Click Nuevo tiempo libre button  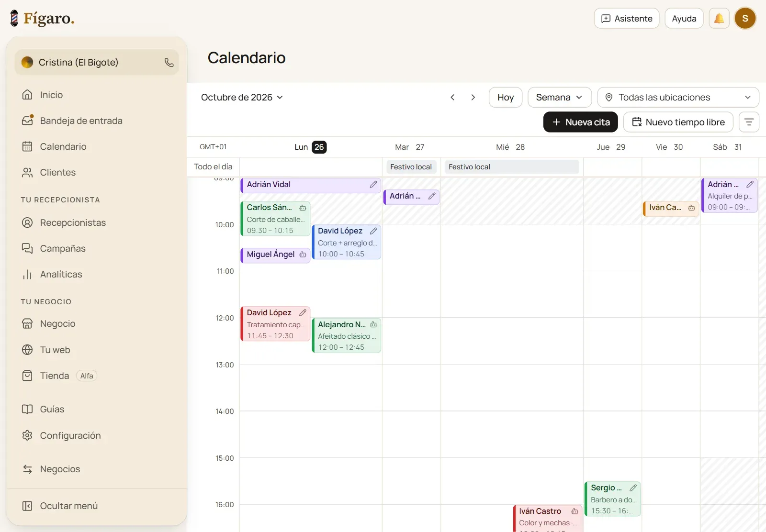point(678,122)
